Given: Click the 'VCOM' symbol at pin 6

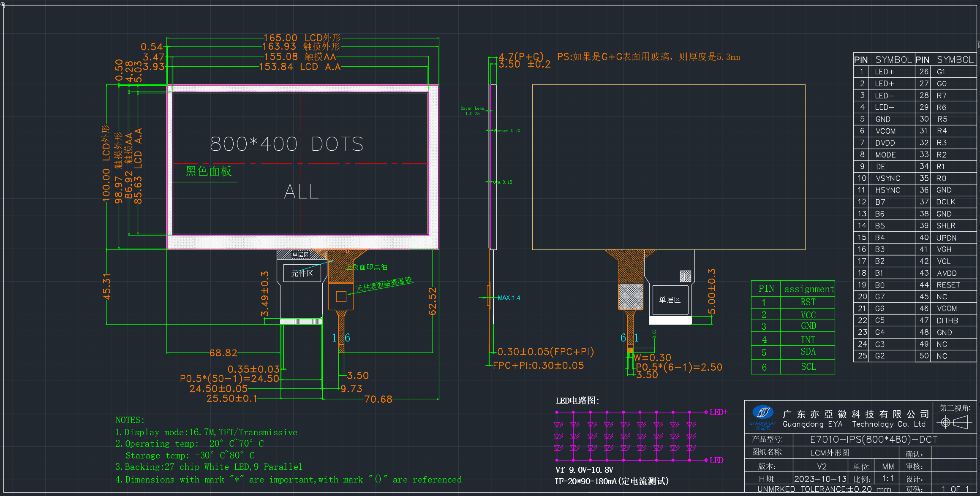Looking at the screenshot, I should [885, 131].
